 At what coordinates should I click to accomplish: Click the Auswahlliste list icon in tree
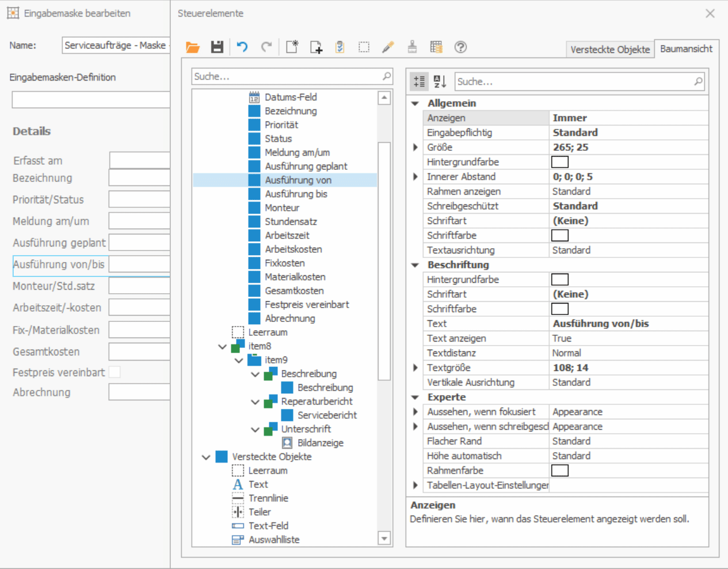point(238,540)
